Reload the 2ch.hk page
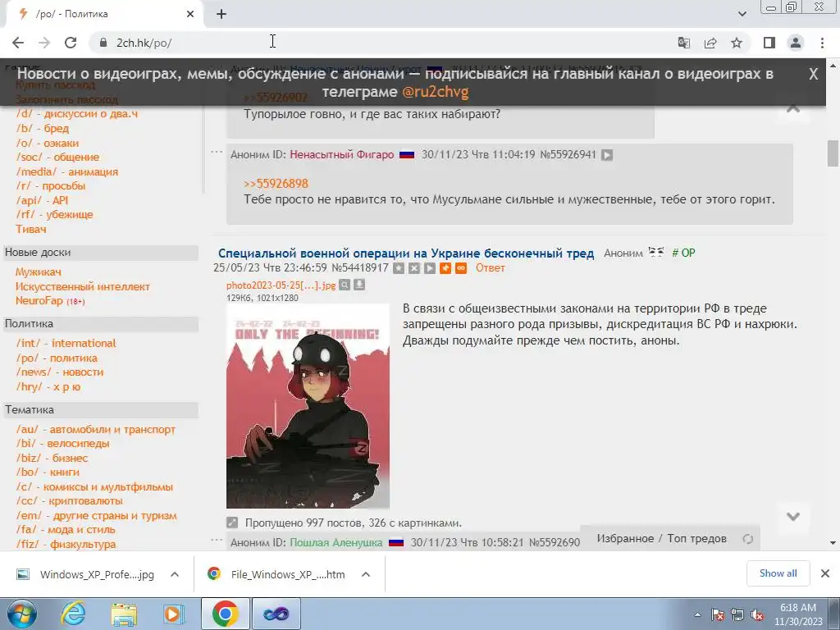The image size is (840, 630). coord(71,43)
